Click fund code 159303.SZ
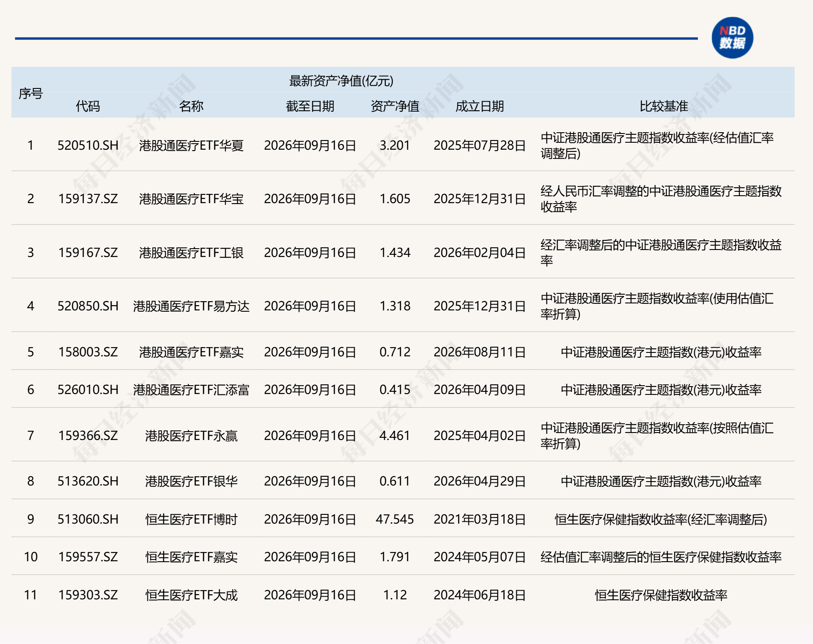Screen dimensions: 813x644 (88, 595)
